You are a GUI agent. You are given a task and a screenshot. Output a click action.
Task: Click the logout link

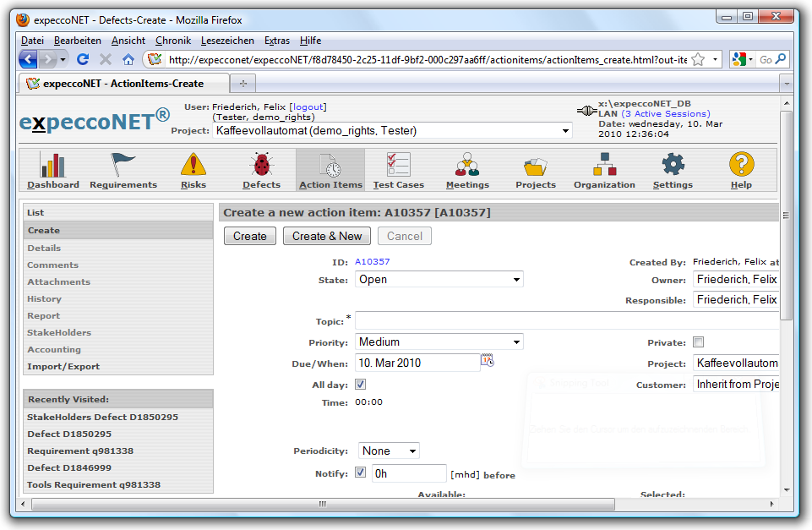308,107
